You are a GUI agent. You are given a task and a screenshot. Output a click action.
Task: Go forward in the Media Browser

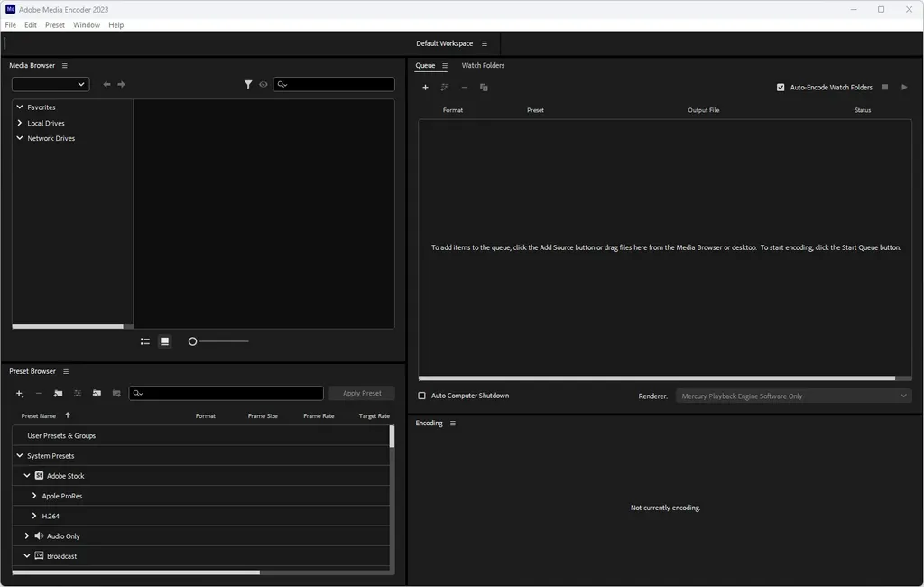point(122,84)
